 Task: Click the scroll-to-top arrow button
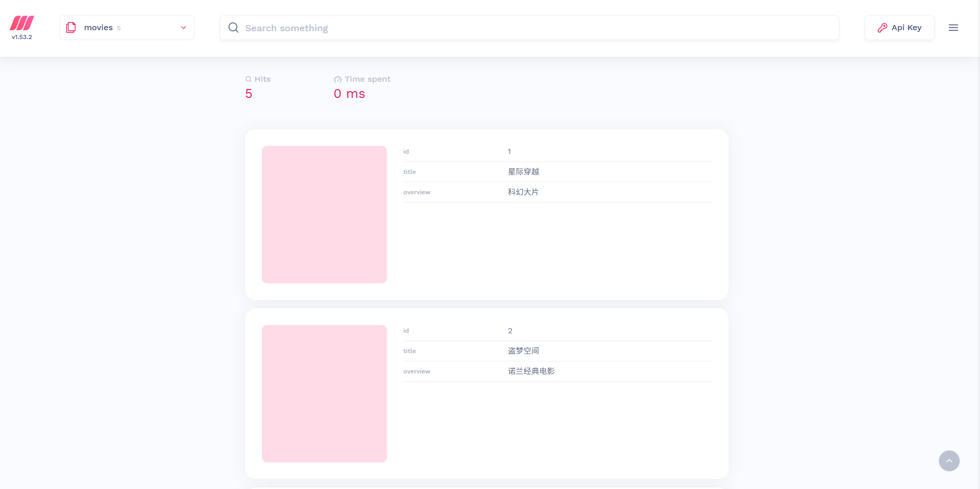[x=949, y=461]
